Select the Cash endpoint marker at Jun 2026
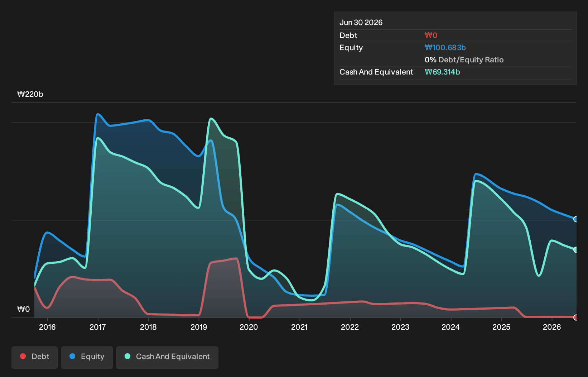This screenshot has height=377, width=588. (576, 250)
